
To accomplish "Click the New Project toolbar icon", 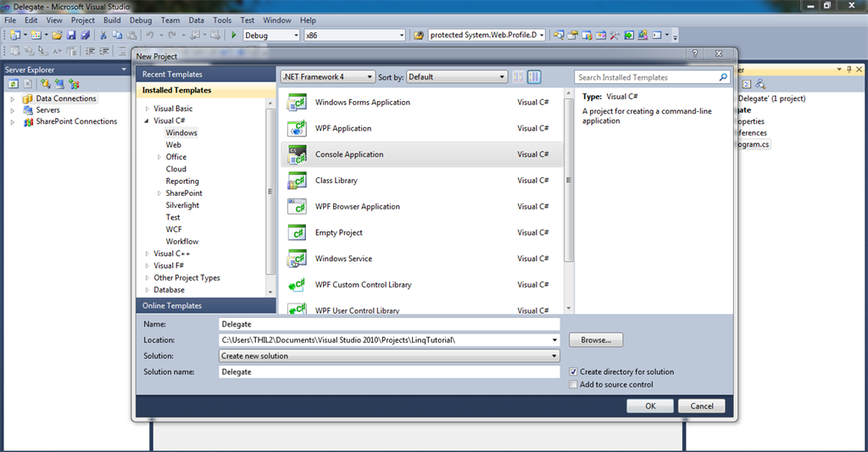I will (15, 35).
